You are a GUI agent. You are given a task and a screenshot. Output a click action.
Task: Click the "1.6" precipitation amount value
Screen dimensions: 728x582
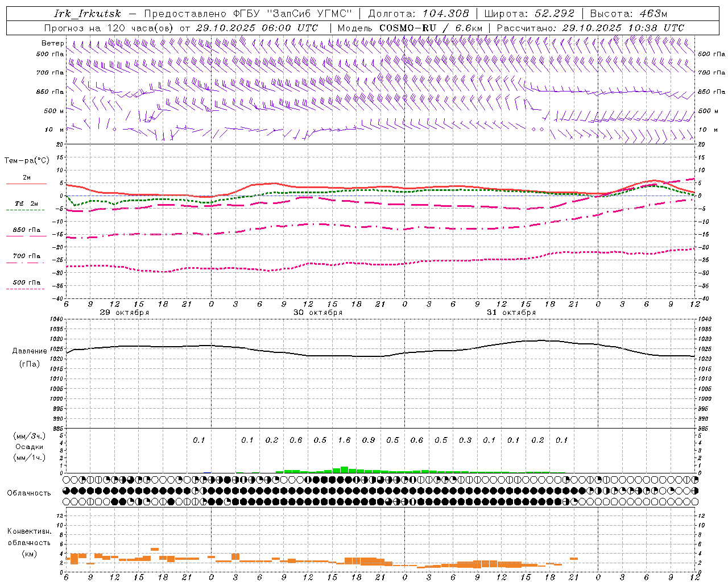(344, 440)
